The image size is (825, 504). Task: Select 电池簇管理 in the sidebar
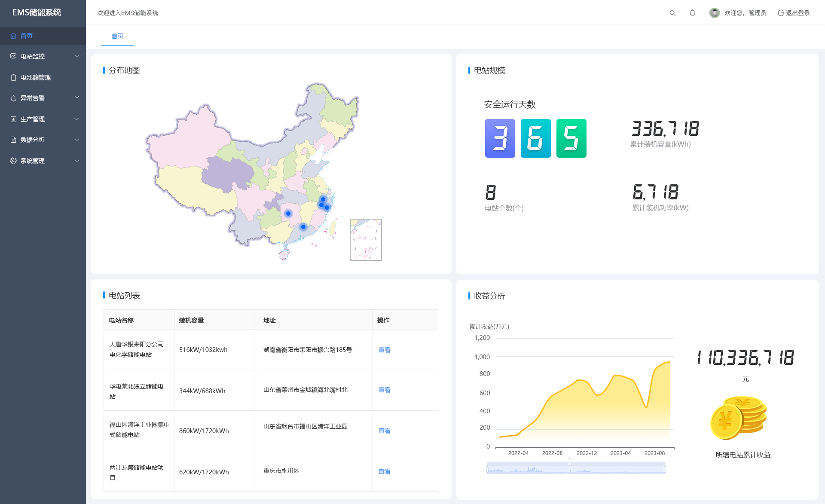(36, 77)
